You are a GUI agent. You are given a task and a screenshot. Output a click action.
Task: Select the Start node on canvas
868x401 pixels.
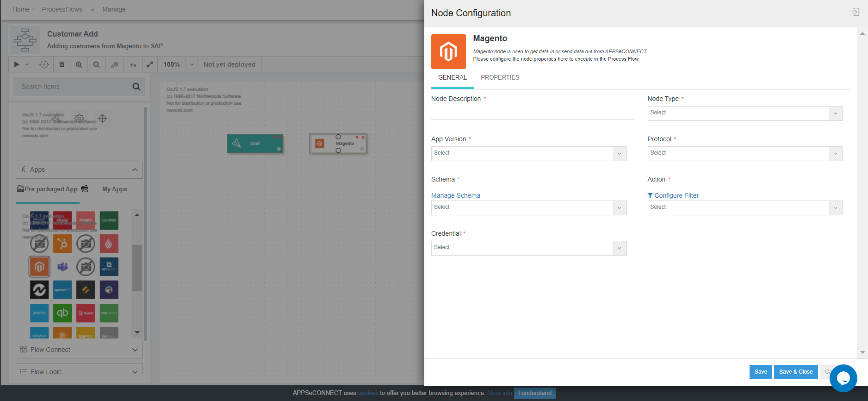point(255,144)
